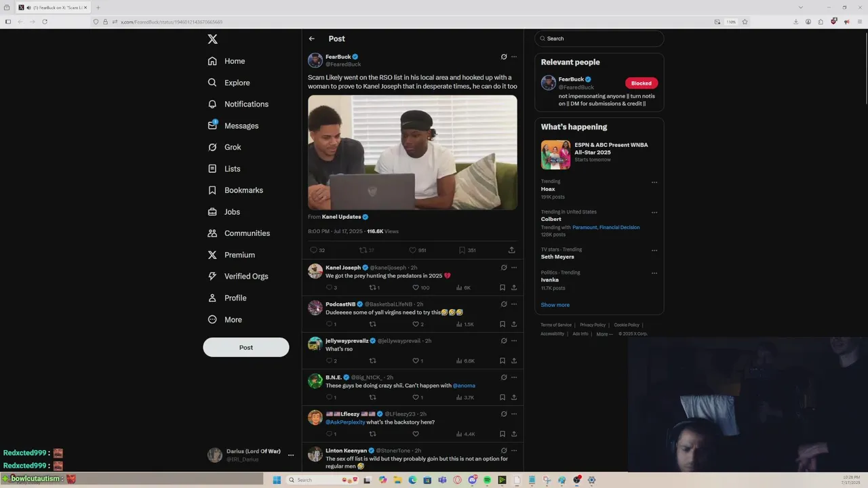Viewport: 868px width, 488px height.
Task: Click the X Search field
Action: pos(599,39)
